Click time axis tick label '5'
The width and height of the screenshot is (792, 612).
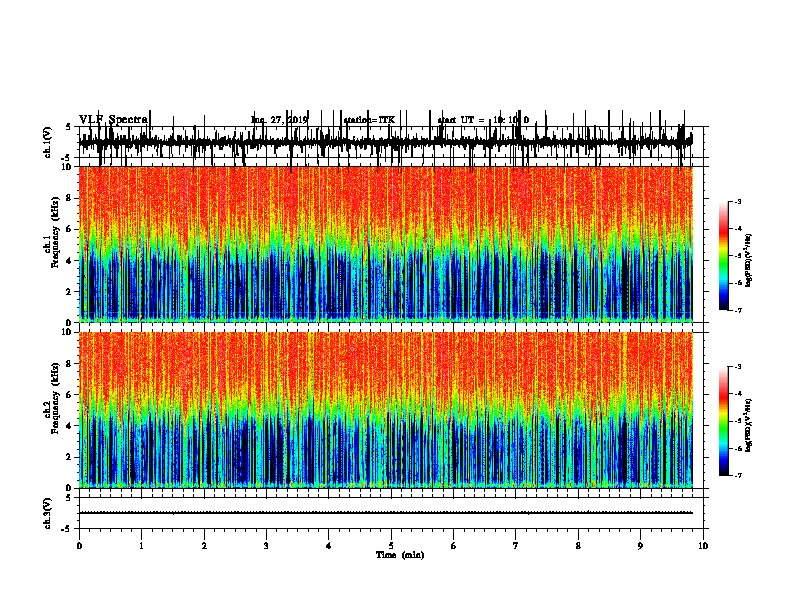pyautogui.click(x=391, y=546)
